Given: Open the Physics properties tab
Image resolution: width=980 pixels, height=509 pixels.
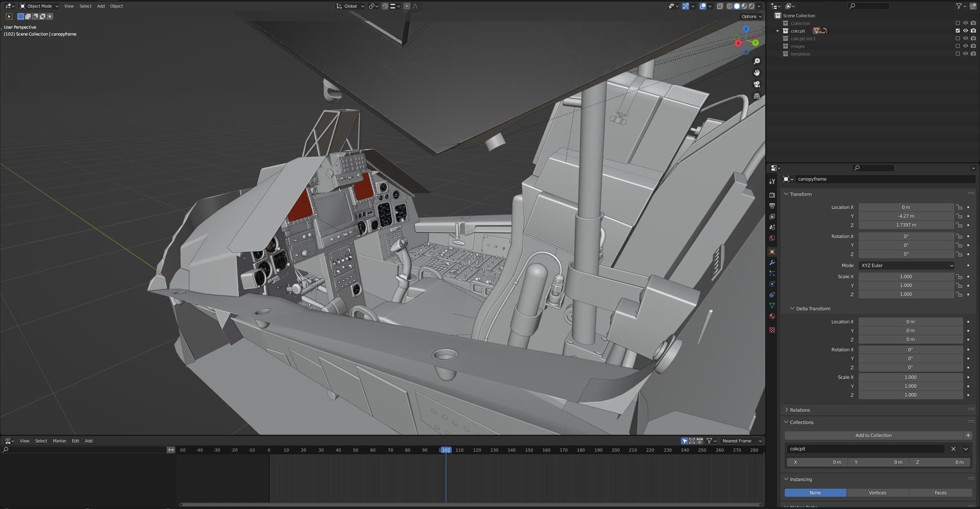Looking at the screenshot, I should click(772, 284).
